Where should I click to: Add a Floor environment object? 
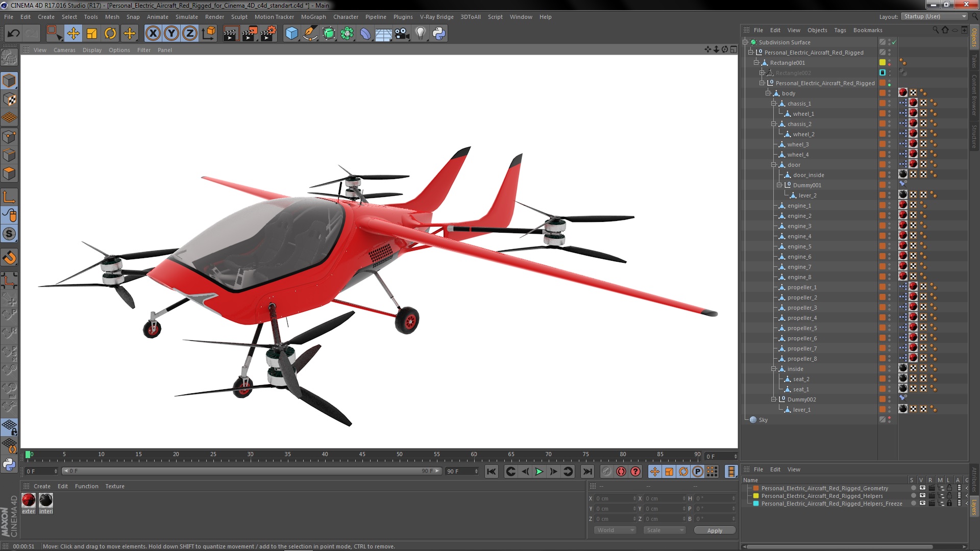tap(384, 34)
